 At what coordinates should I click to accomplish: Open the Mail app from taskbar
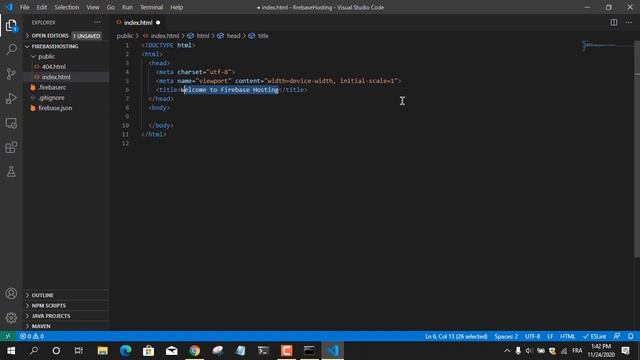(x=171, y=351)
